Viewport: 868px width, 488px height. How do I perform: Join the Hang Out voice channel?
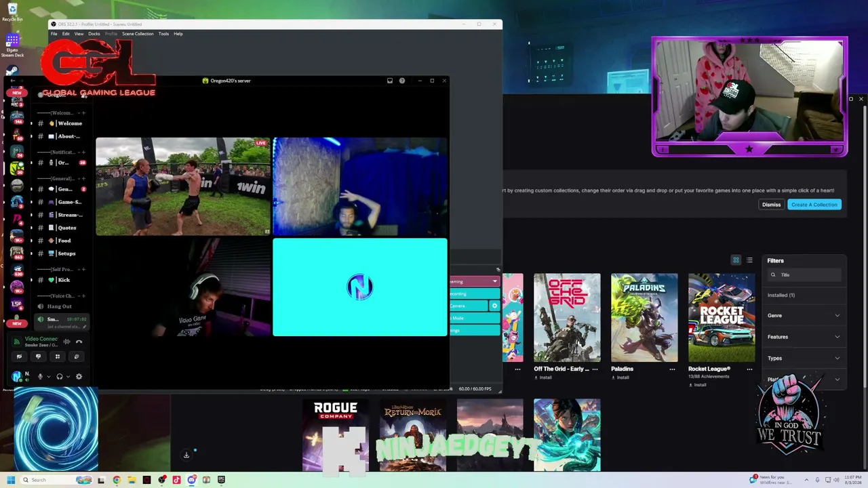point(62,306)
